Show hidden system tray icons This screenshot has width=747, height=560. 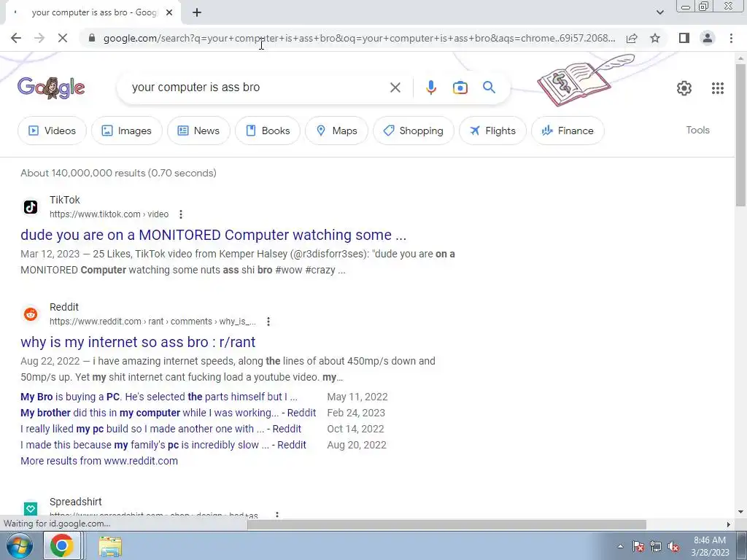(x=620, y=546)
